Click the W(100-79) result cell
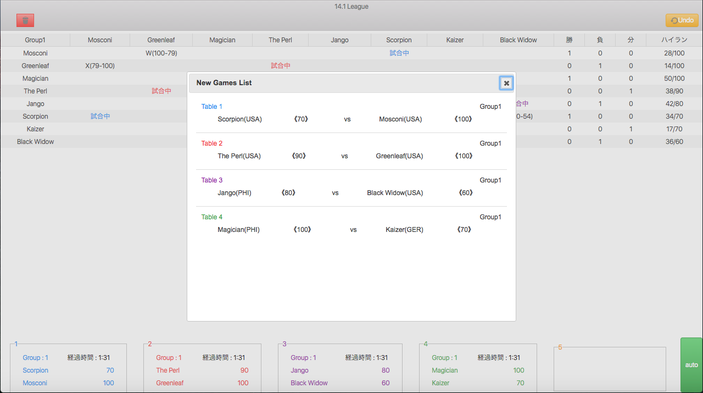Image resolution: width=703 pixels, height=393 pixels. [x=161, y=53]
